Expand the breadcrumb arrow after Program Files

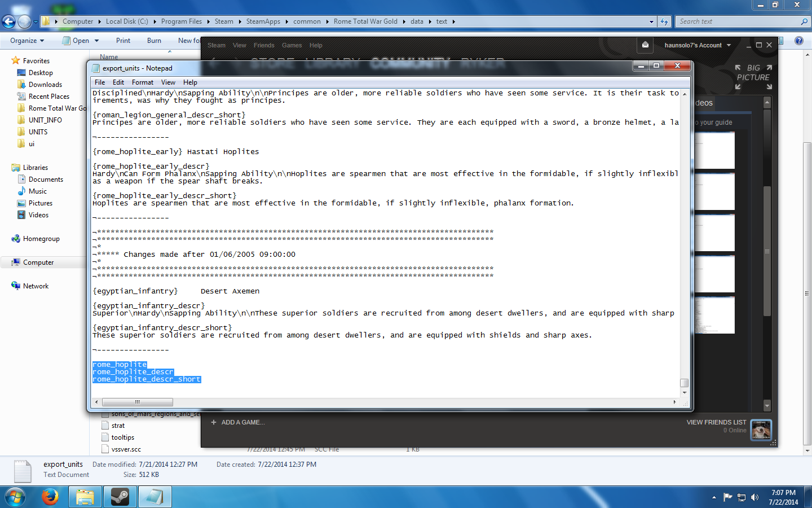208,21
